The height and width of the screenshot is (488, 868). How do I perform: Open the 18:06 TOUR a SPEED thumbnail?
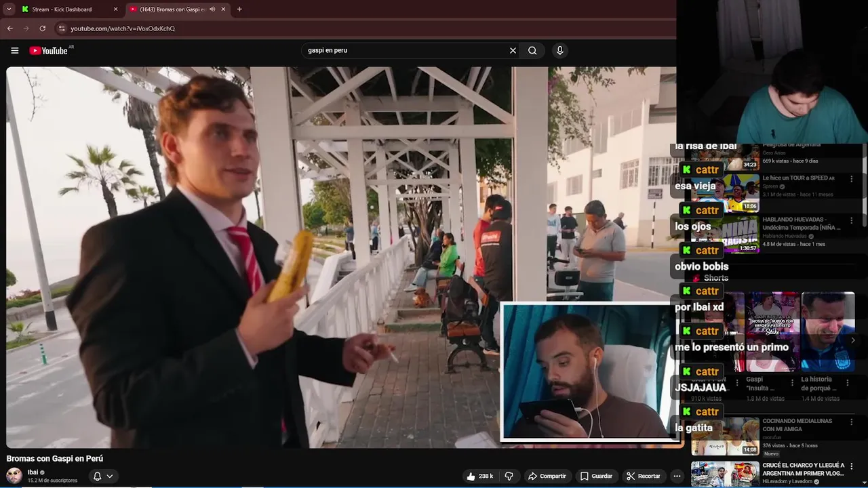725,193
